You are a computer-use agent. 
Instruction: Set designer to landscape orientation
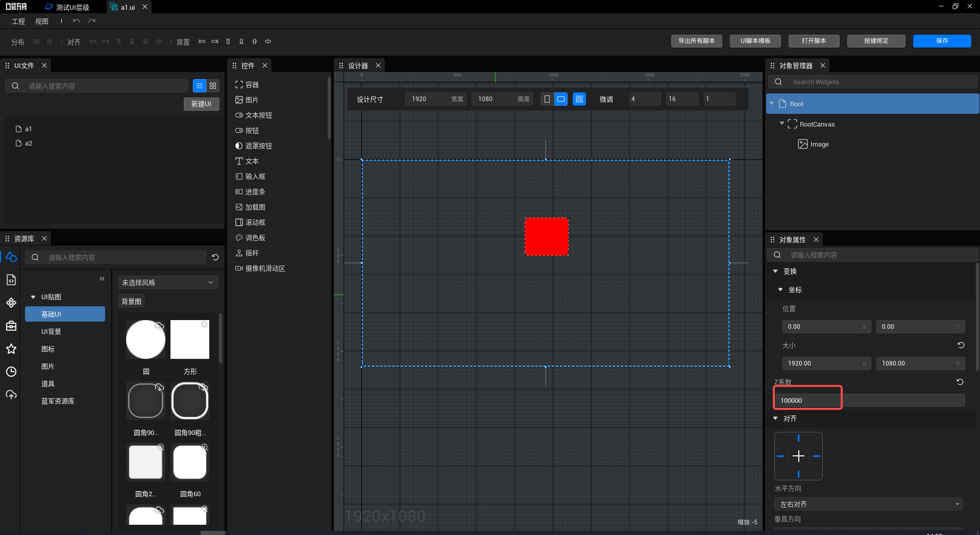[x=561, y=99]
